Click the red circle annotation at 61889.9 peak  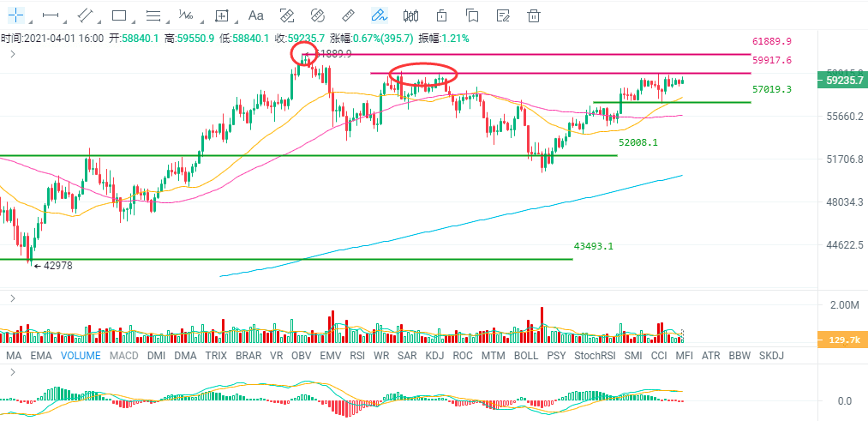[304, 54]
